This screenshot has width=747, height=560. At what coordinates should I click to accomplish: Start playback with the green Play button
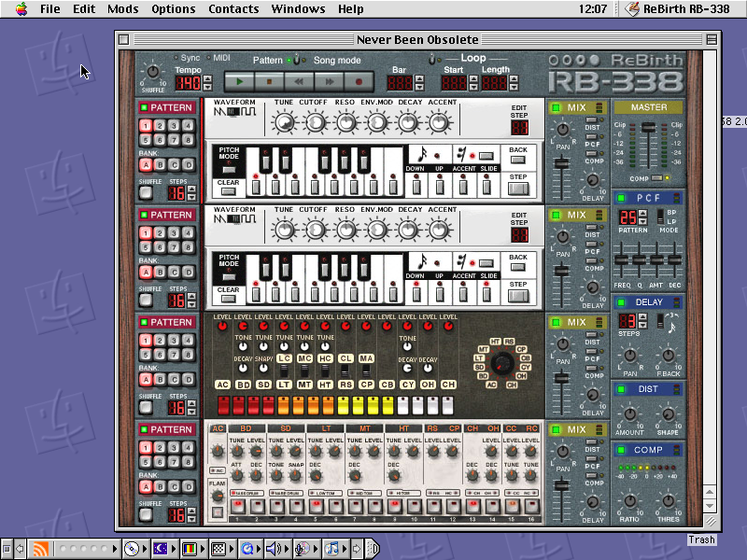pyautogui.click(x=239, y=82)
